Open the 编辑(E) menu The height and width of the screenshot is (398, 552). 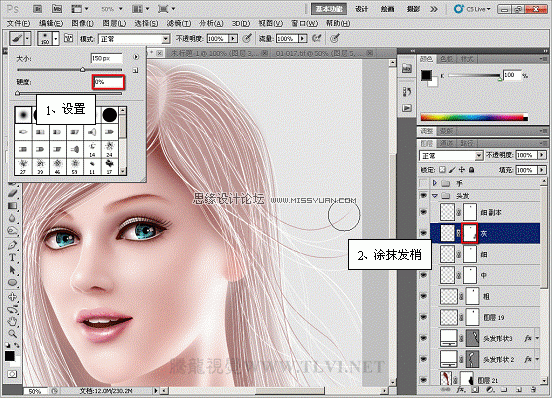tap(51, 23)
